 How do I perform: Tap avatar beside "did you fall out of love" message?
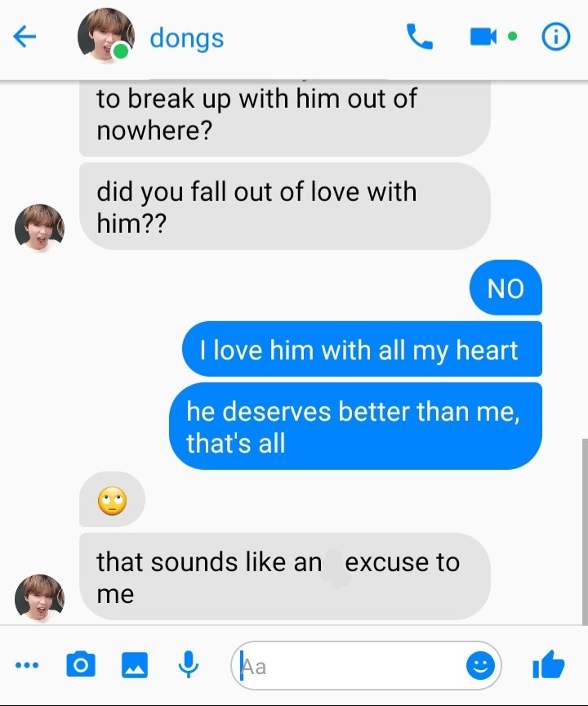click(39, 228)
